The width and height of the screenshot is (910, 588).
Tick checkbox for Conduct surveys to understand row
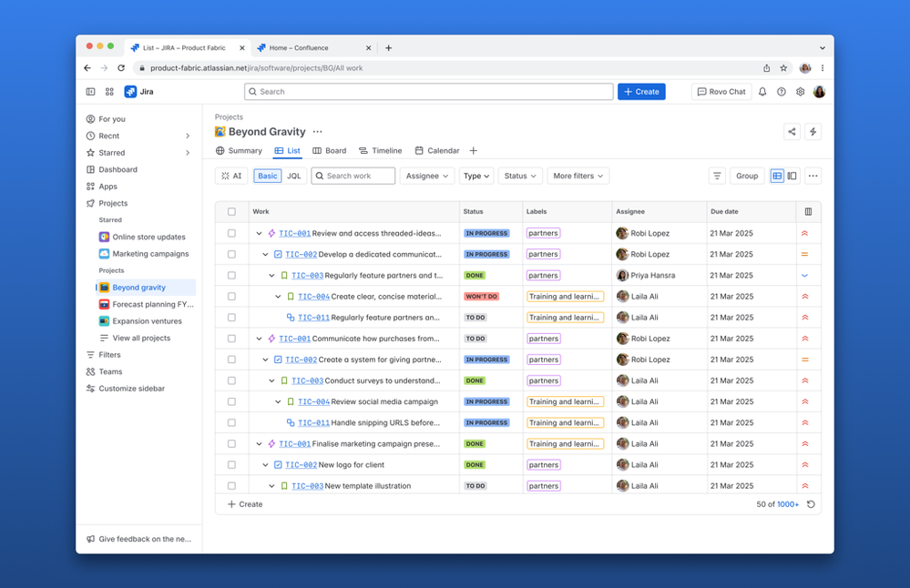(x=231, y=380)
